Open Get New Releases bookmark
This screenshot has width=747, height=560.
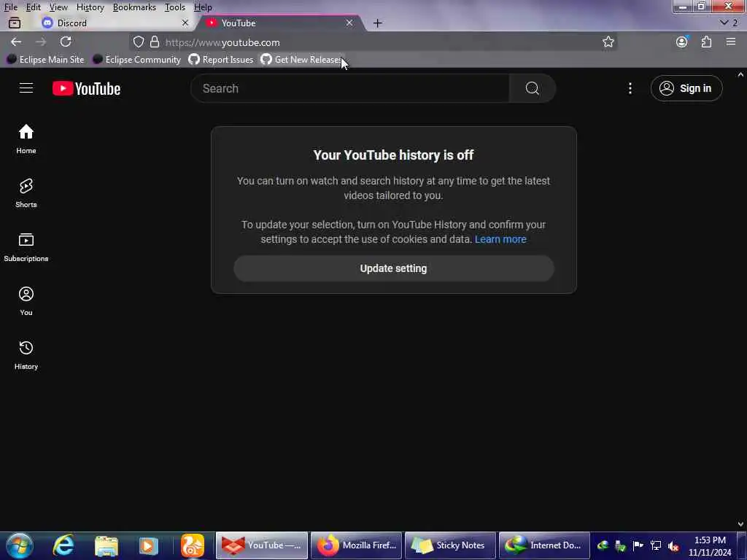[301, 60]
